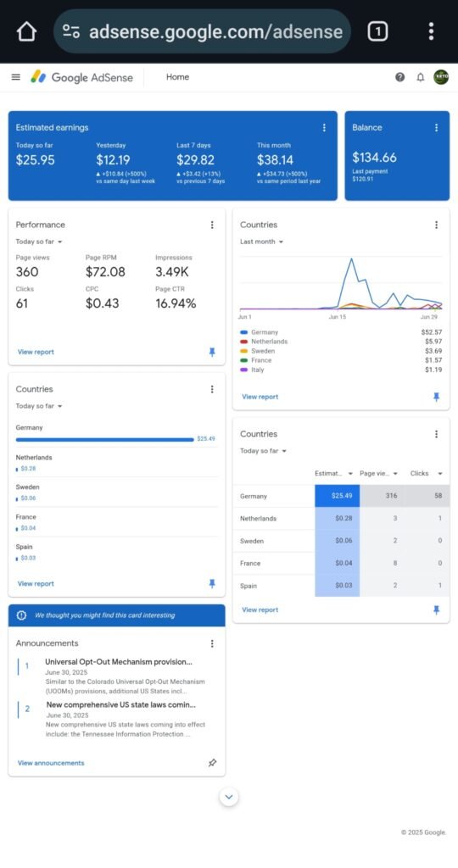Viewport: 458px width, 868px height.
Task: Click the Netherlands red legend swatch
Action: (243, 342)
